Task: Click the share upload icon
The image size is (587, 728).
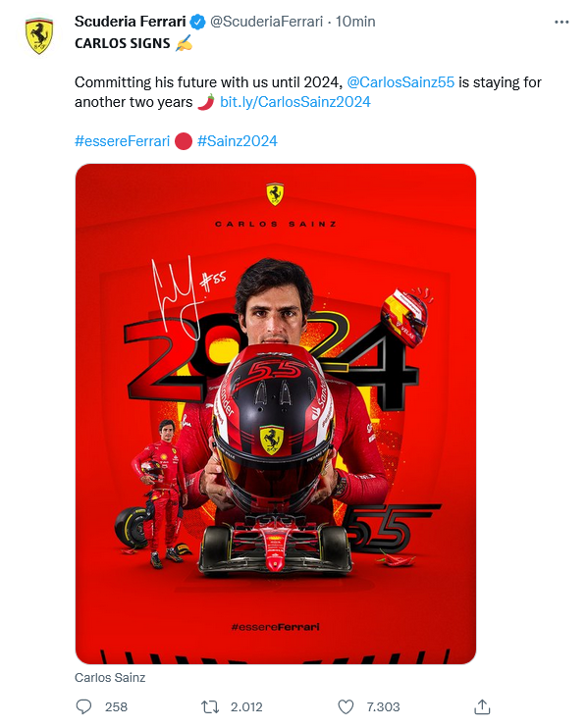Action: coord(482,706)
